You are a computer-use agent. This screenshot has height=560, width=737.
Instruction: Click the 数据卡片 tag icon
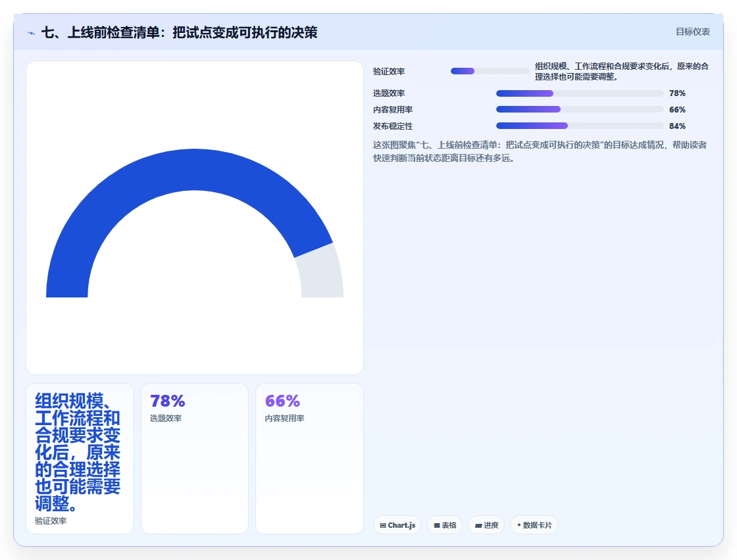click(519, 524)
